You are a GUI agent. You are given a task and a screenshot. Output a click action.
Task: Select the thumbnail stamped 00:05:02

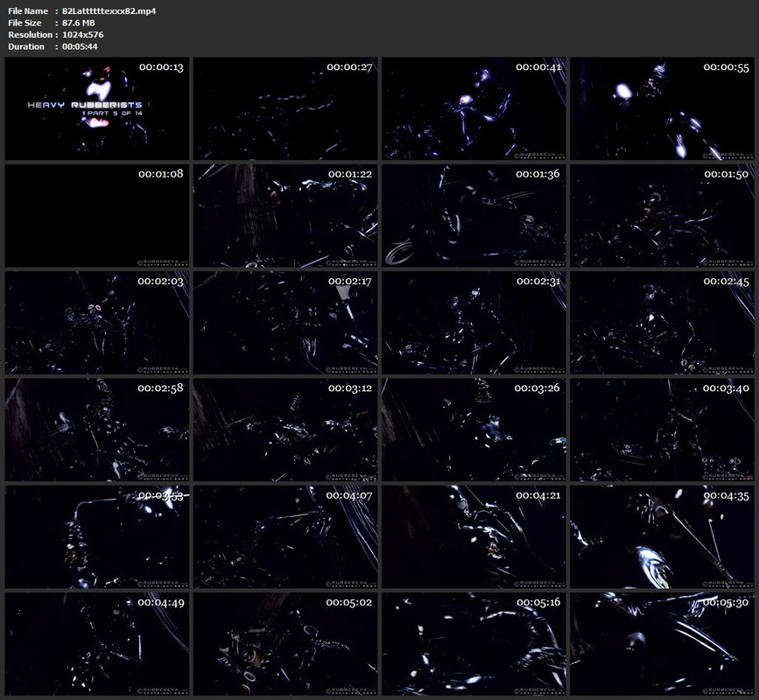285,644
